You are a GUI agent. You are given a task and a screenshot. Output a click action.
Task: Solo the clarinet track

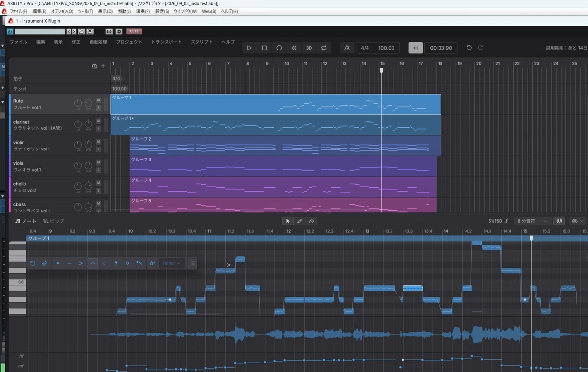[98, 128]
